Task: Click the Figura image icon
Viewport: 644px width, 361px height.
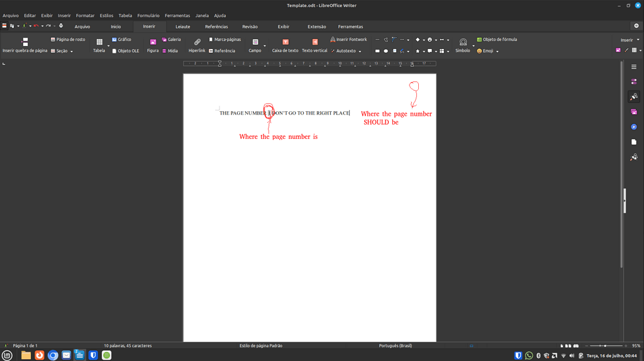Action: tap(153, 42)
